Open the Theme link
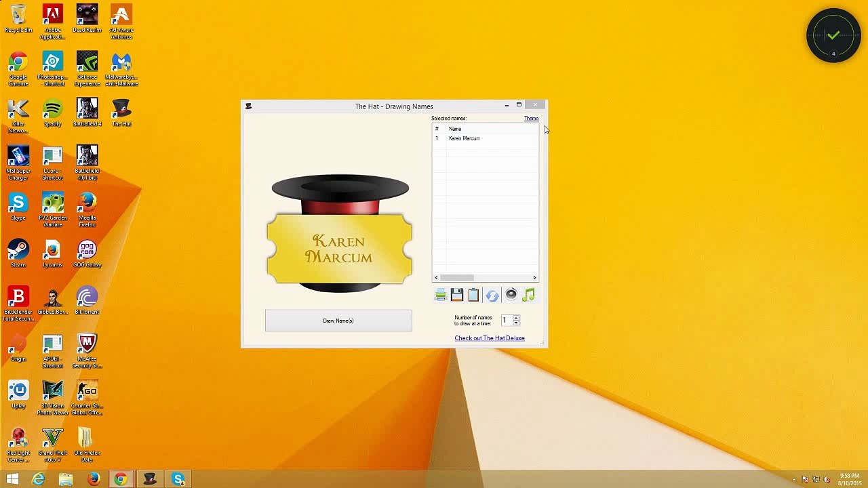This screenshot has height=488, width=868. [x=531, y=119]
